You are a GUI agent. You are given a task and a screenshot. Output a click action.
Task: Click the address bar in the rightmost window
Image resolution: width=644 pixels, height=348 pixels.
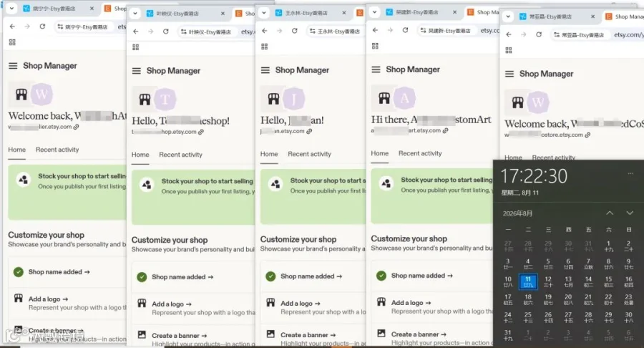[x=597, y=35]
